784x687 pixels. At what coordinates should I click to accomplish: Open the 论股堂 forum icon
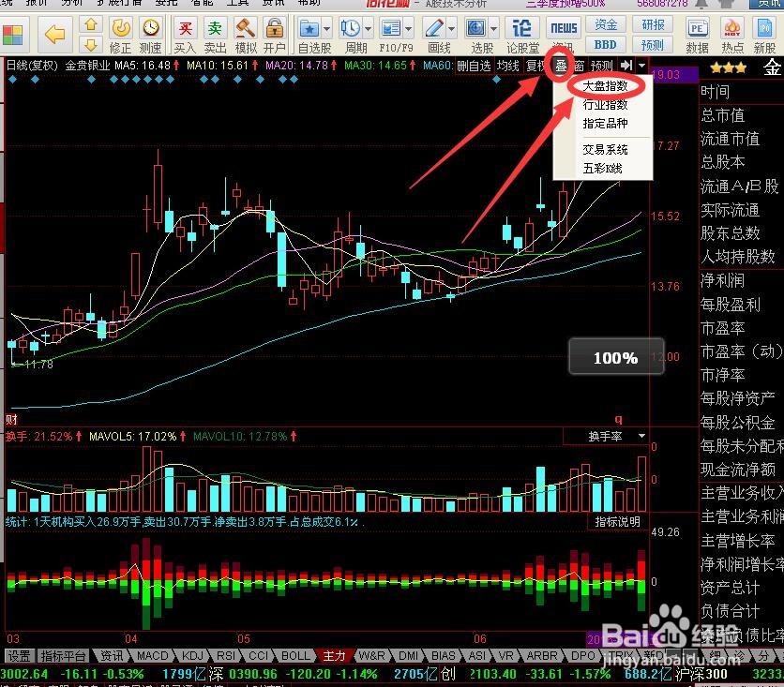pos(522,36)
